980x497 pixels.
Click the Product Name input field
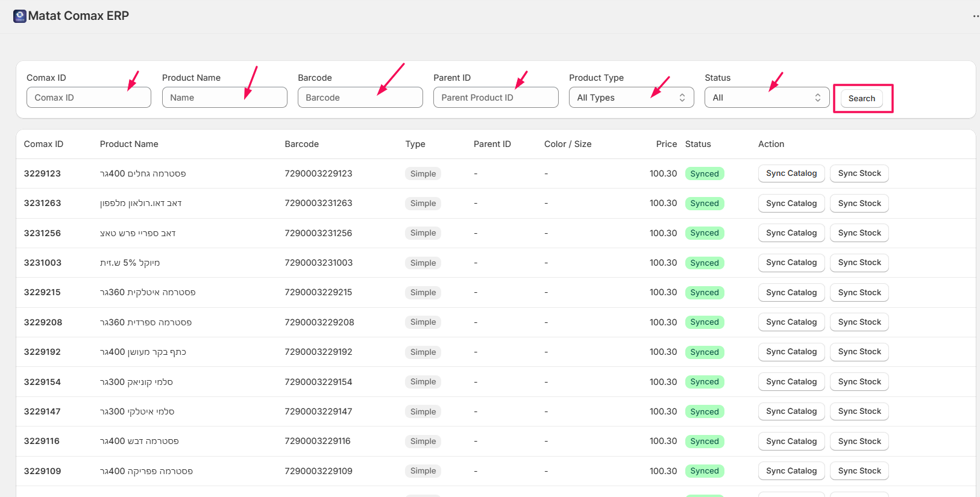224,98
